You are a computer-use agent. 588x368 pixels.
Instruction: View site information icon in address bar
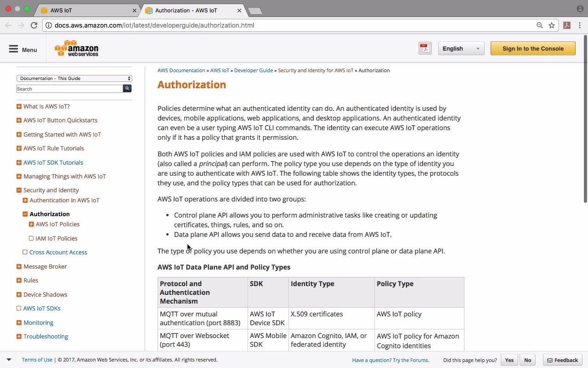(x=48, y=25)
